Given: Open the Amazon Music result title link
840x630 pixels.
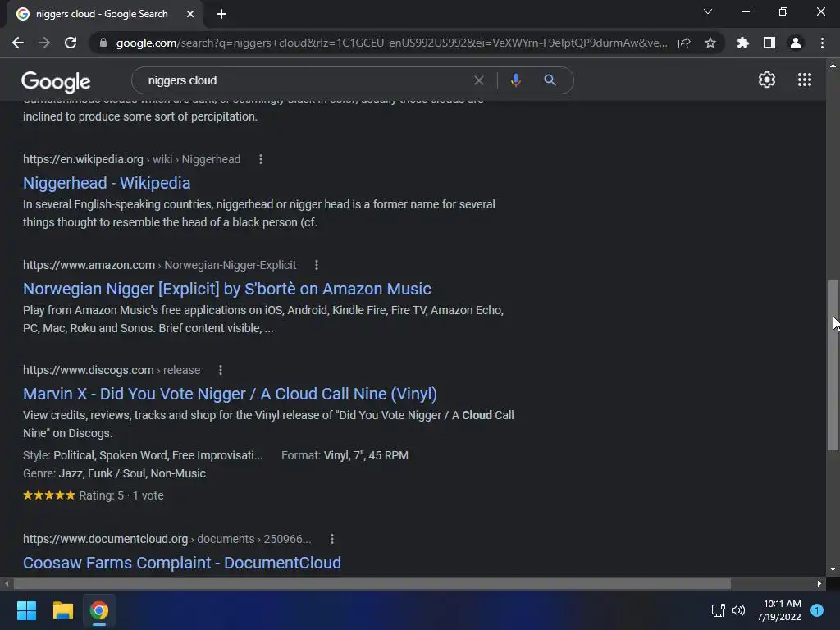Looking at the screenshot, I should (227, 290).
